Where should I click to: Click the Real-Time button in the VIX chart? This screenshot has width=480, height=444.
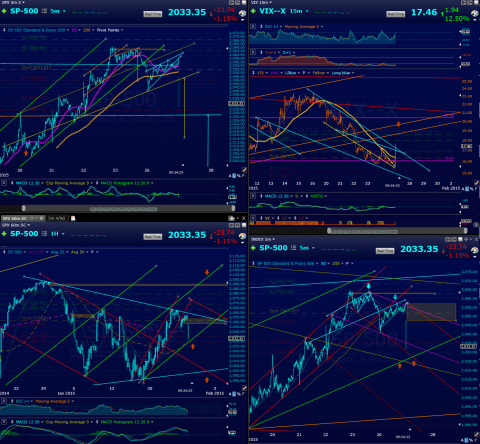395,14
